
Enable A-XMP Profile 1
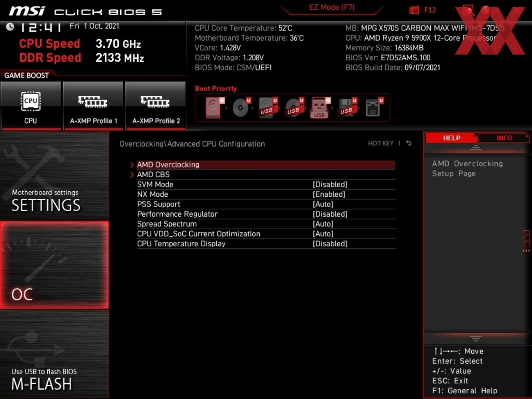coord(93,106)
